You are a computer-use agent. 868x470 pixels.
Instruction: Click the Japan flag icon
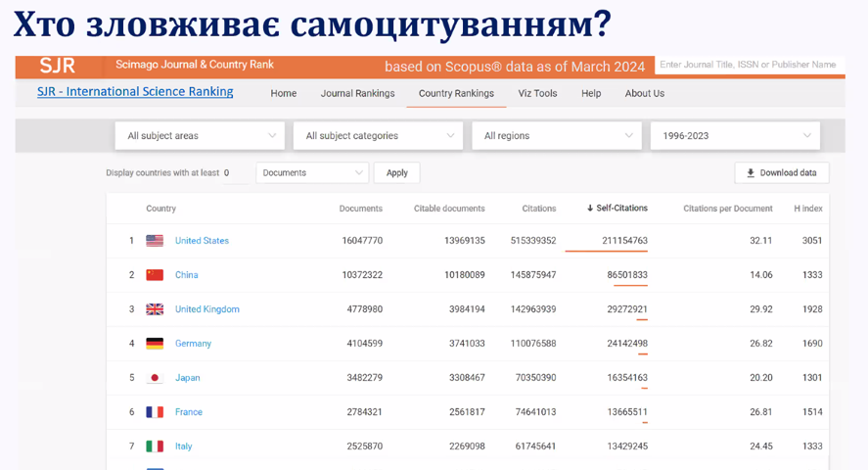155,378
